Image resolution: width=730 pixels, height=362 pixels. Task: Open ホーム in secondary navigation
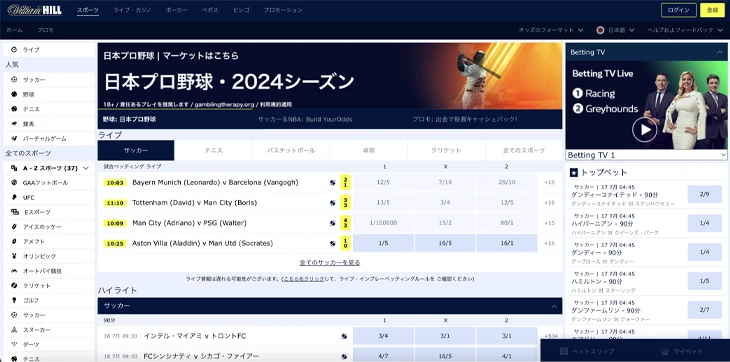coord(14,30)
